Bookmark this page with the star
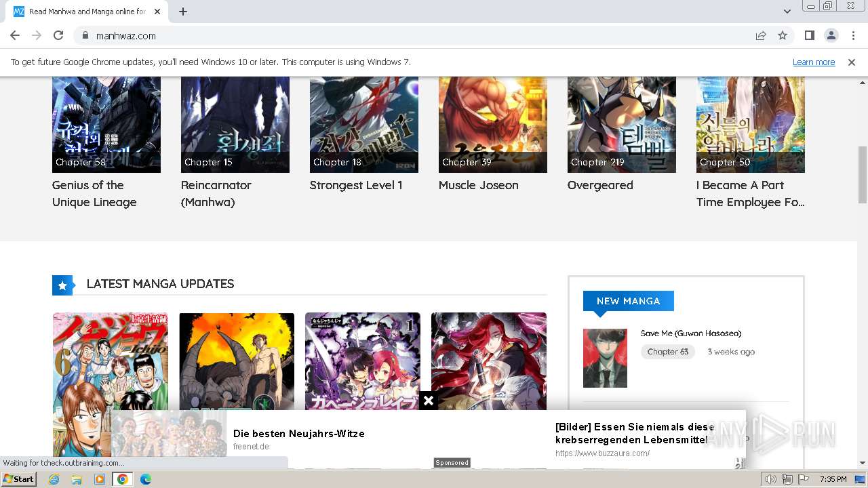 [x=783, y=35]
